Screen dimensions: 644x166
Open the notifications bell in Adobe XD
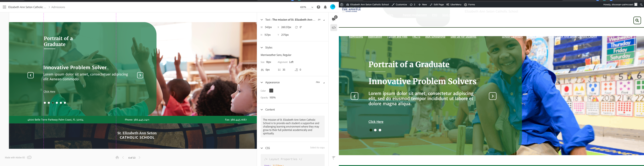click(325, 7)
